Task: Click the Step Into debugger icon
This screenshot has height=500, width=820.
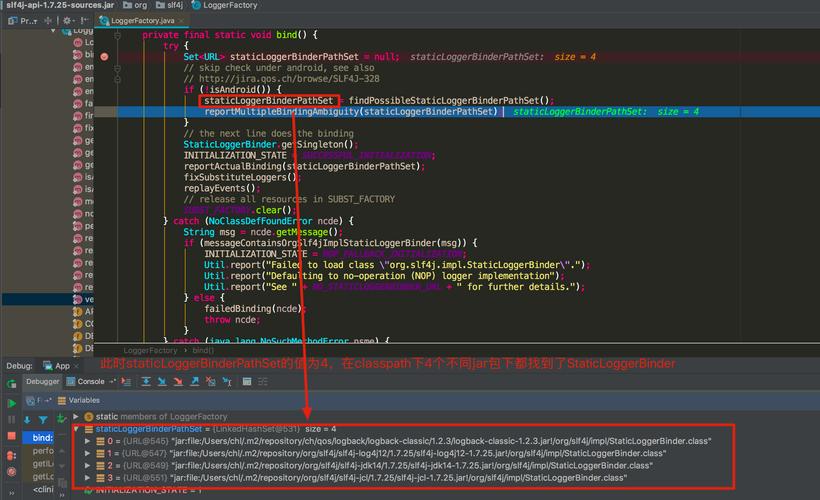Action: tap(162, 382)
